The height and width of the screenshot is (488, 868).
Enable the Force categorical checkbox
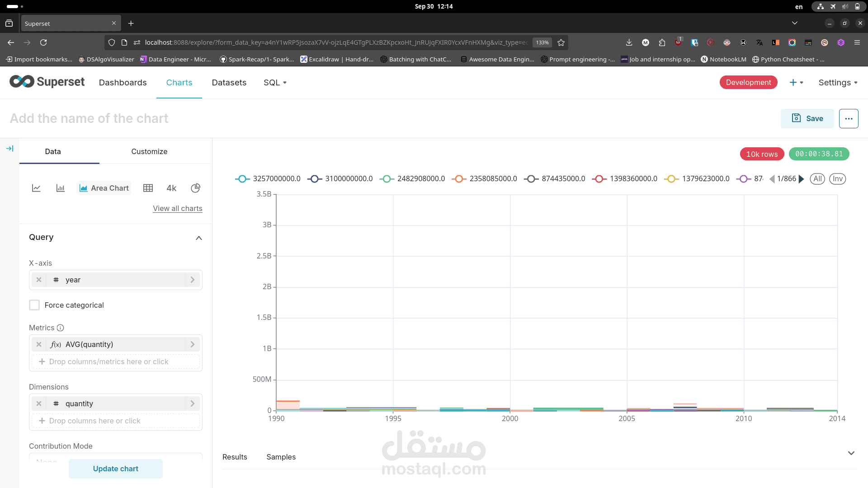(x=34, y=305)
